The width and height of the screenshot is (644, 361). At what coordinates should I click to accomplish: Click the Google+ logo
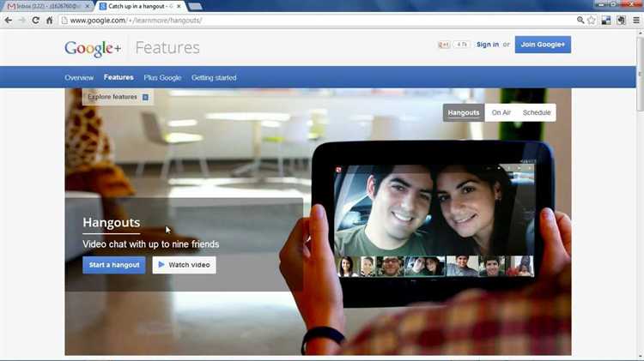[93, 48]
